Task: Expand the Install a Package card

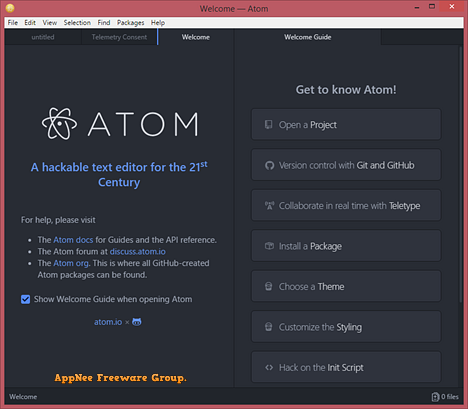Action: (346, 246)
